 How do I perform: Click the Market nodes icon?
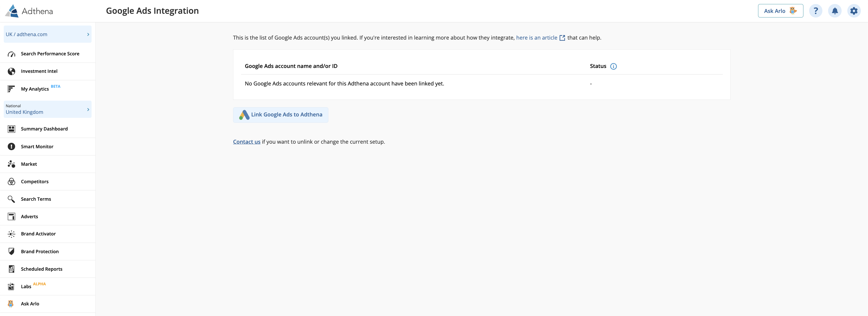coord(11,164)
